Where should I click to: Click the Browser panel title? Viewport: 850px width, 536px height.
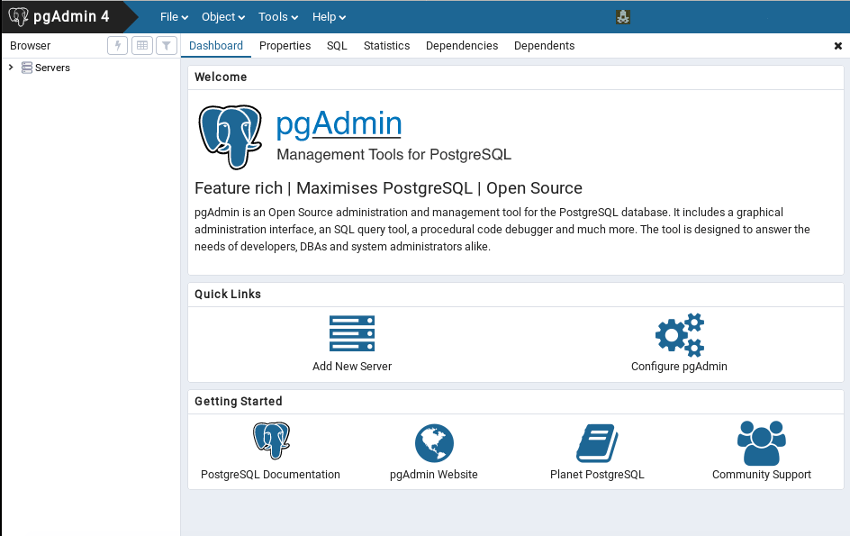[30, 46]
